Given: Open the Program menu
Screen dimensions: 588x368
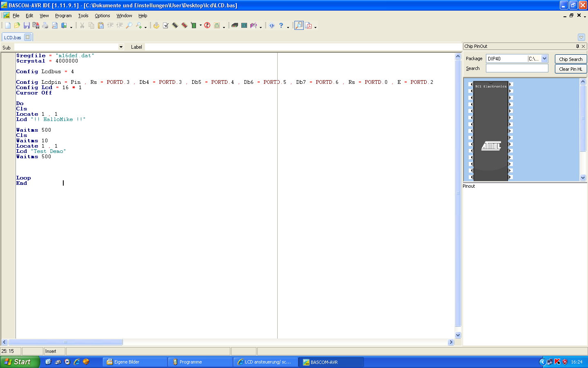Looking at the screenshot, I should [63, 16].
